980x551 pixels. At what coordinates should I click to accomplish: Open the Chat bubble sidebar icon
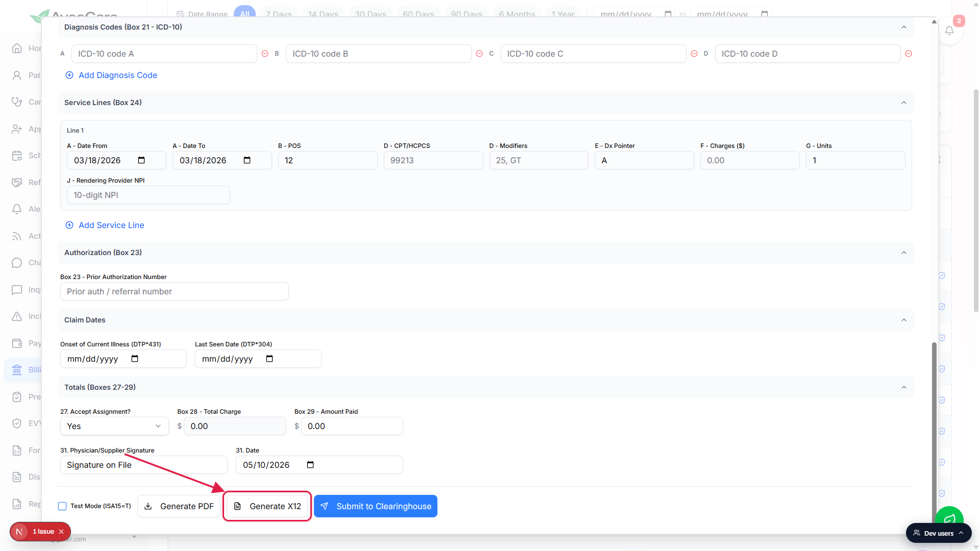click(17, 262)
